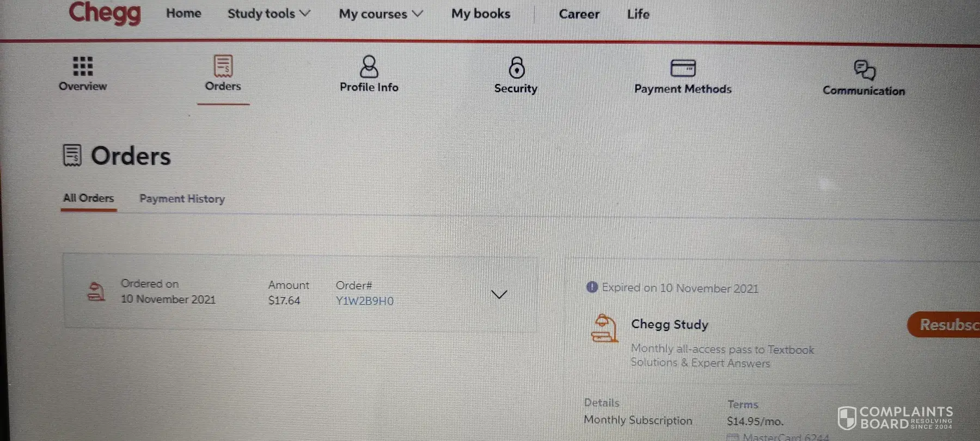Collapse order details using the chevron

point(499,294)
